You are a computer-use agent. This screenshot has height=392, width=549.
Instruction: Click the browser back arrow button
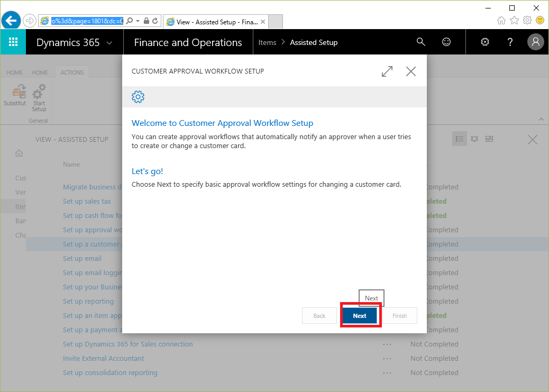(11, 21)
